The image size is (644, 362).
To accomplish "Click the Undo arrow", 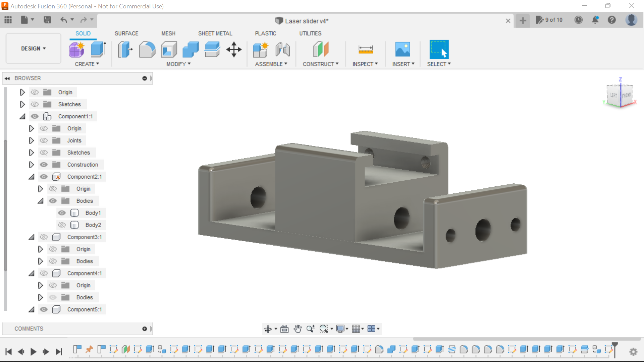I will (63, 20).
